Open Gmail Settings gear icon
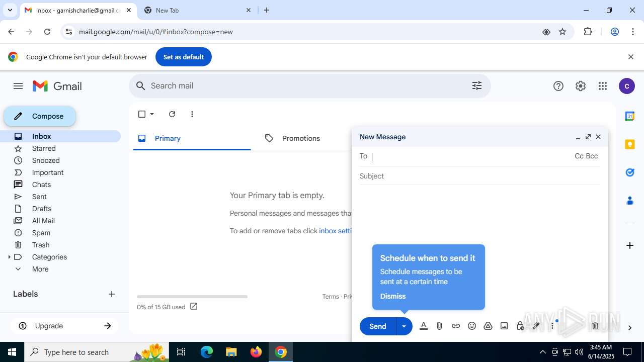 (x=581, y=86)
